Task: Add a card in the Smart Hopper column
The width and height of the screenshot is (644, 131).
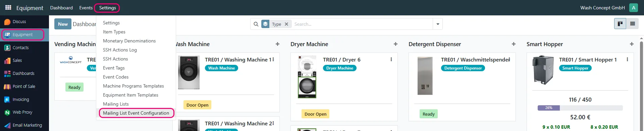Action: 632,44
